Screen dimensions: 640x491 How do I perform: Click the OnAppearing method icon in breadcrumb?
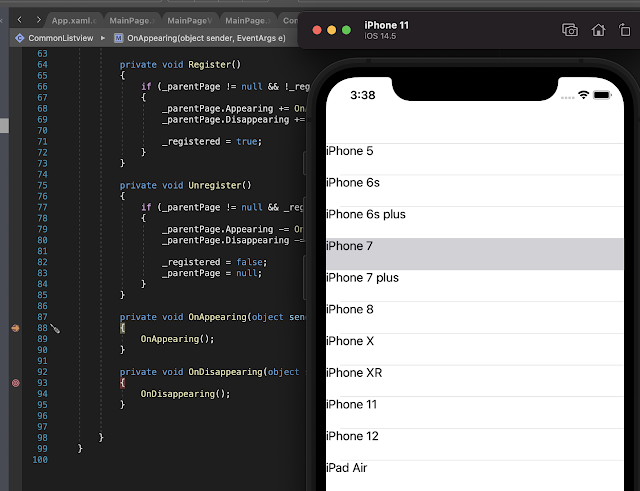coord(118,38)
